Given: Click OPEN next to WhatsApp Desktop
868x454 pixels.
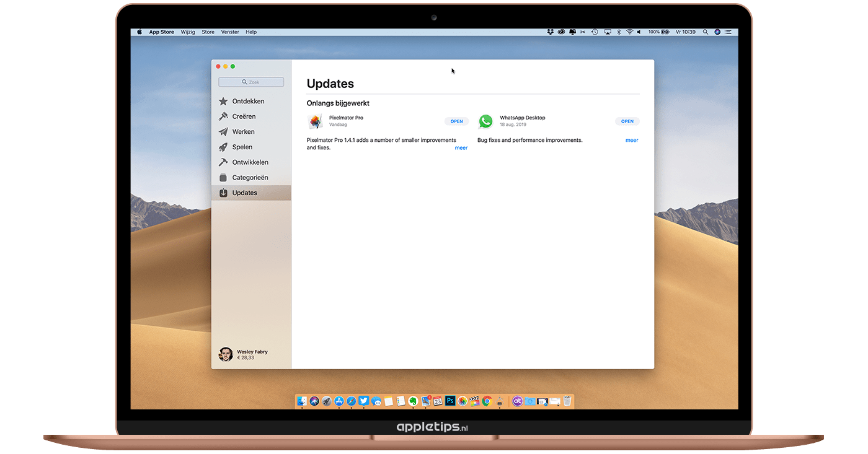Looking at the screenshot, I should [627, 121].
